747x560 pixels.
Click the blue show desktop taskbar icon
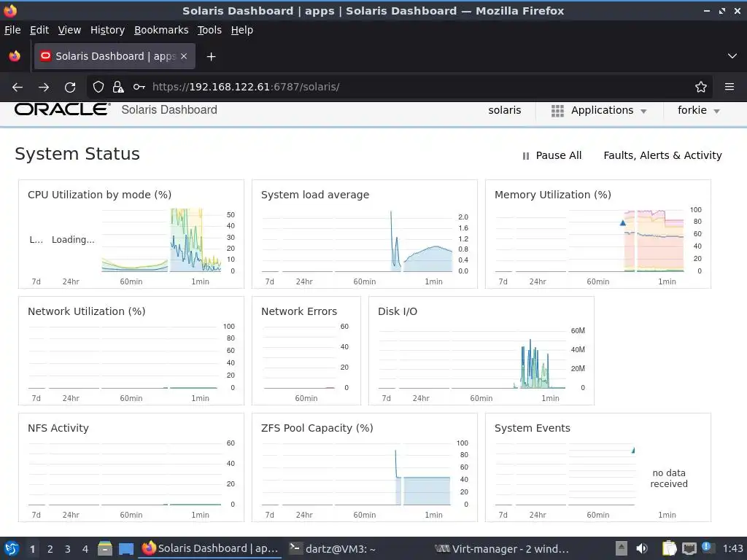tap(126, 548)
